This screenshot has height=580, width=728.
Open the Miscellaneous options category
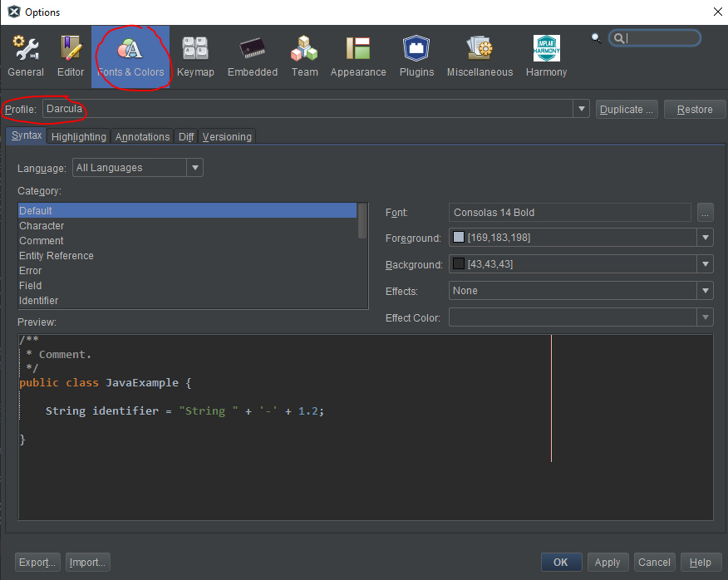480,57
